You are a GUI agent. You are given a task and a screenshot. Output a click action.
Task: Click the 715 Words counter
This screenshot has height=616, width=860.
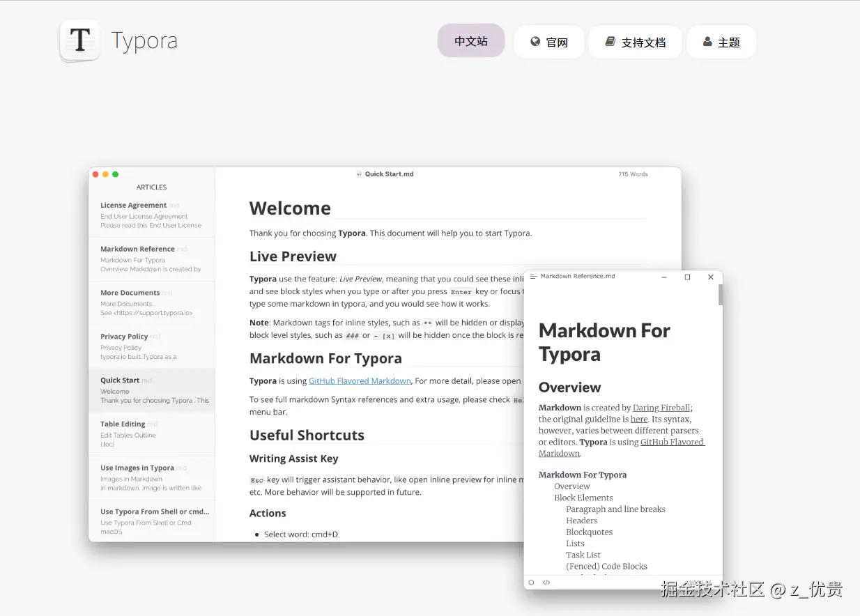(633, 174)
